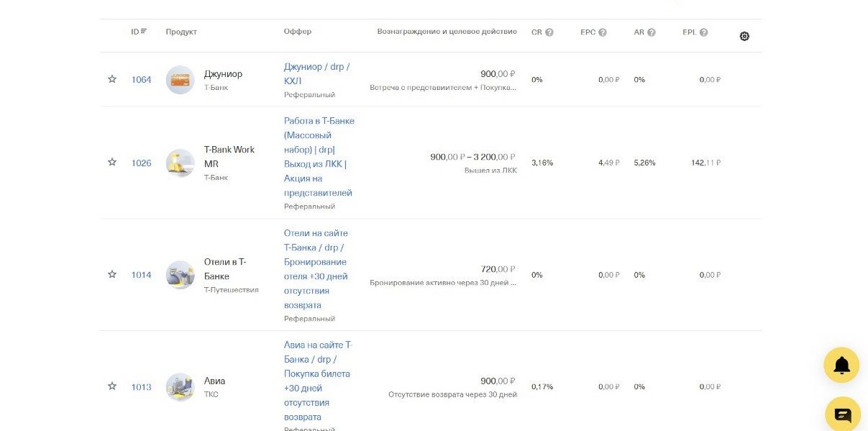Click the Авиа product thumbnail
Viewport: 868px width, 431px height.
(x=180, y=387)
